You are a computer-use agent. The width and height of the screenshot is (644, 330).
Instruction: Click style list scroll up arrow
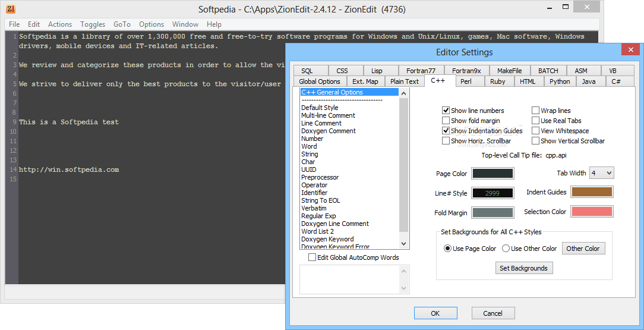tap(403, 93)
